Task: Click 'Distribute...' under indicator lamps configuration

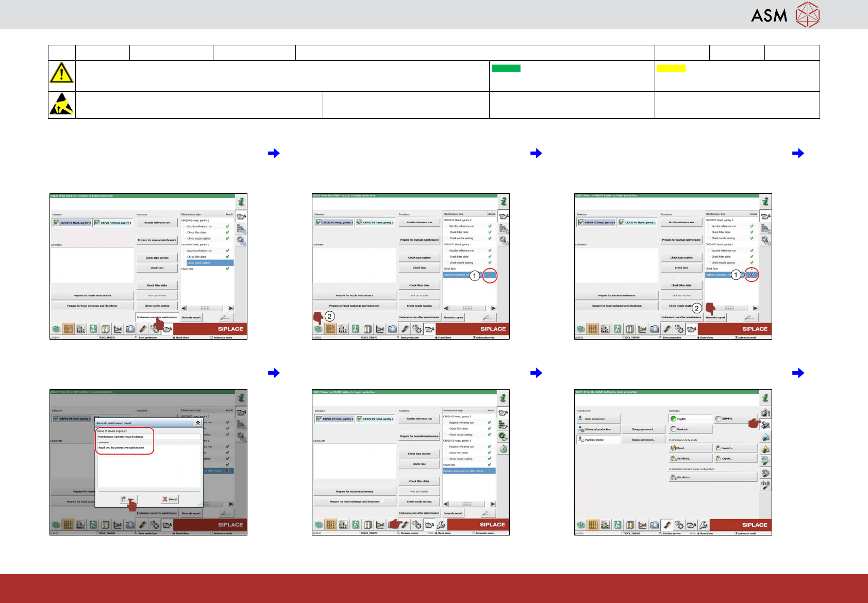Action: 713,477
